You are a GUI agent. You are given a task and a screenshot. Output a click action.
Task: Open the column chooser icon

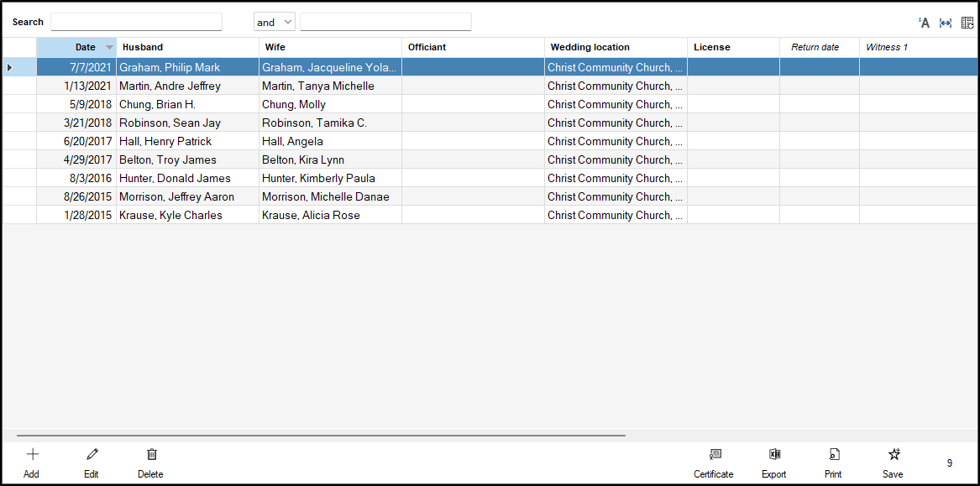click(x=967, y=23)
